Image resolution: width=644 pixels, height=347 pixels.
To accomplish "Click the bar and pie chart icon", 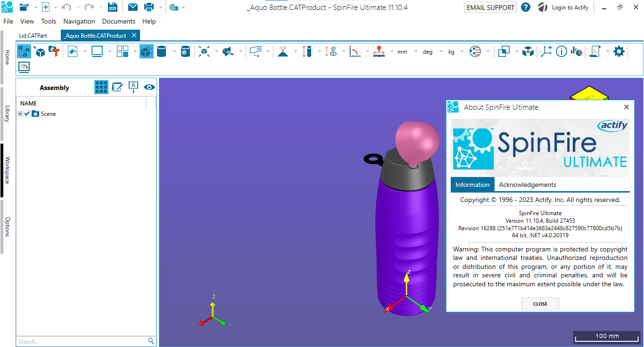I will [576, 51].
